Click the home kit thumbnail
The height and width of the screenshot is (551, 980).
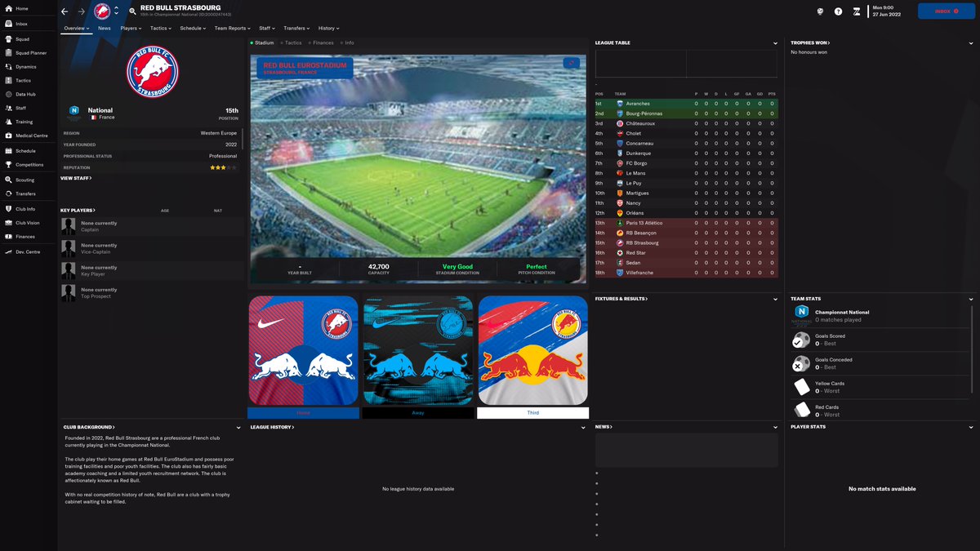pyautogui.click(x=303, y=350)
